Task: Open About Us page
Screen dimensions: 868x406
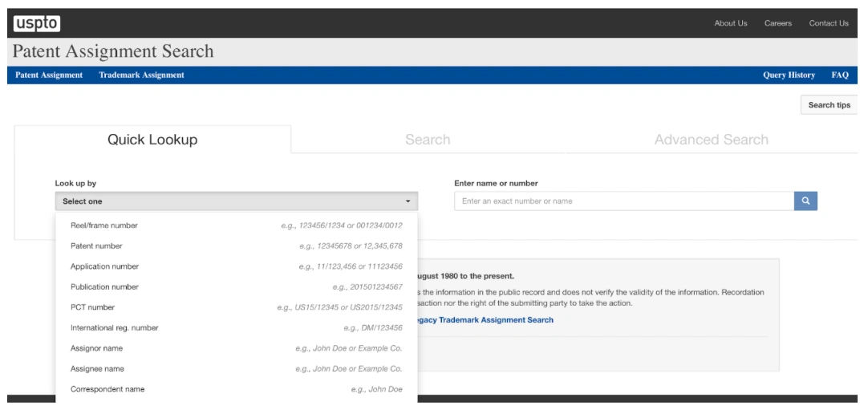Action: click(730, 23)
